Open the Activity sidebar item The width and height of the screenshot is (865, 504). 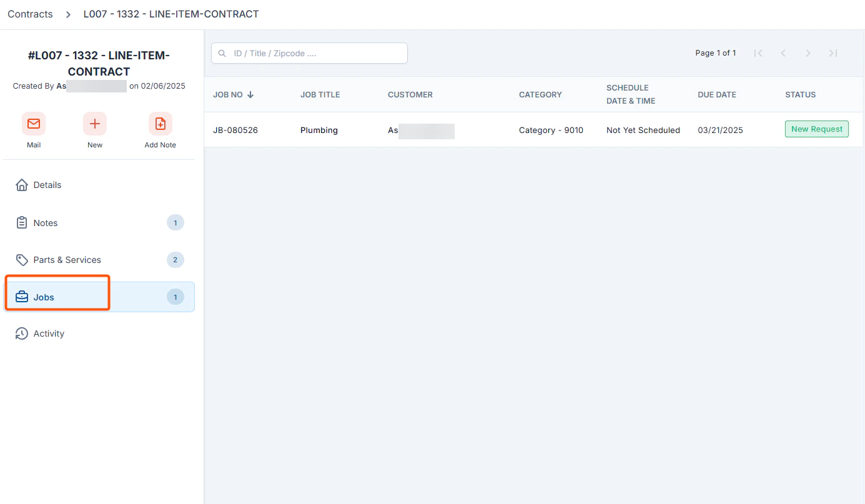[x=100, y=334]
